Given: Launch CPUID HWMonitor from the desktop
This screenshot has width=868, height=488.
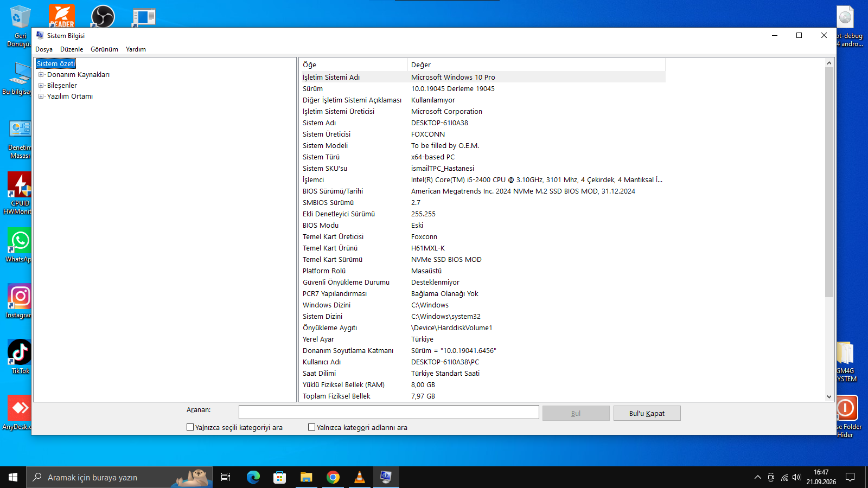Looking at the screenshot, I should 18,192.
